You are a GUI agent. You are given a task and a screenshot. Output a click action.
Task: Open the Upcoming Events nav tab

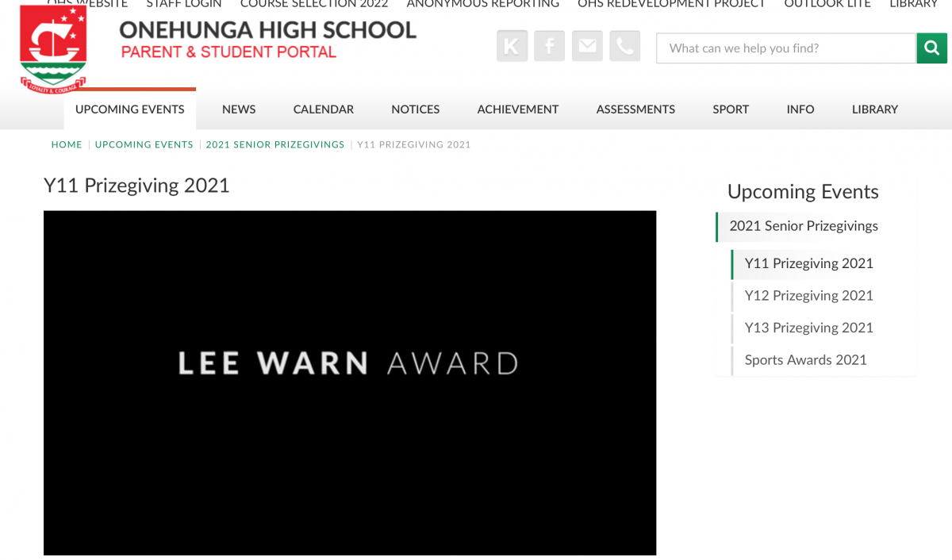tap(130, 109)
